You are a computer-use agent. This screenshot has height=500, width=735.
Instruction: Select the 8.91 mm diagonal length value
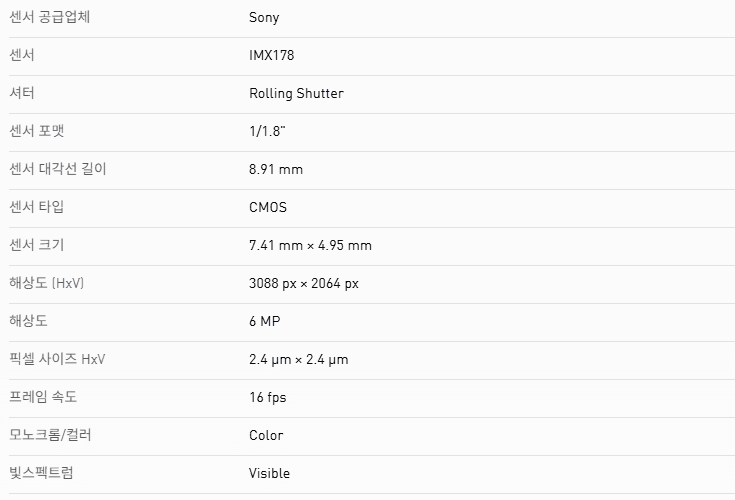coord(276,169)
